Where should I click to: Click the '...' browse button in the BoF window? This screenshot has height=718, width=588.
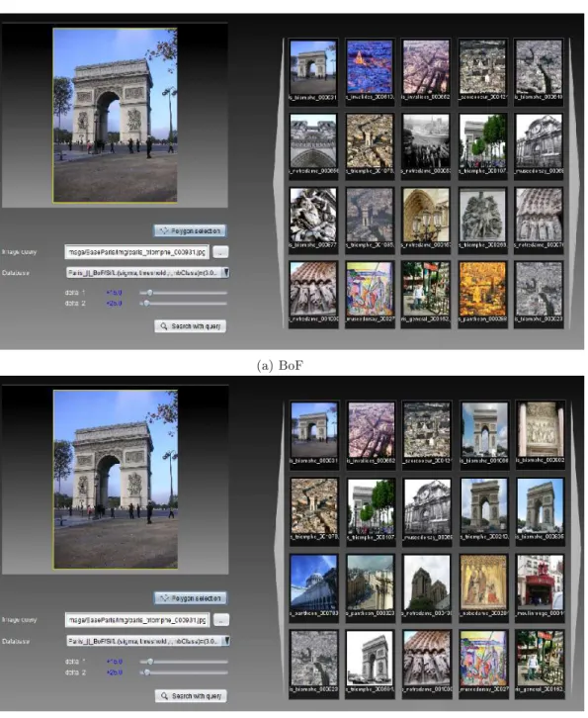tap(220, 252)
